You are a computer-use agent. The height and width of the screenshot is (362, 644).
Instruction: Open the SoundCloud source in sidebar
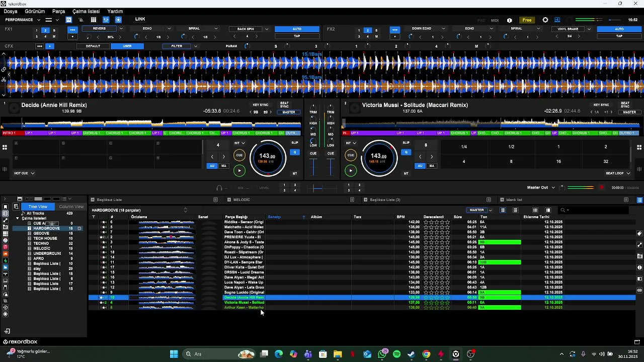click(x=6, y=254)
